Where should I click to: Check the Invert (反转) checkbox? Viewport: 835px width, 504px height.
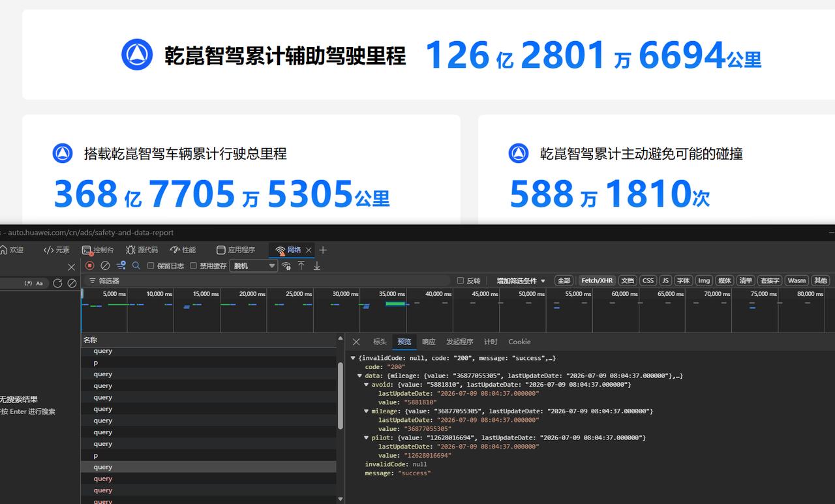[461, 281]
